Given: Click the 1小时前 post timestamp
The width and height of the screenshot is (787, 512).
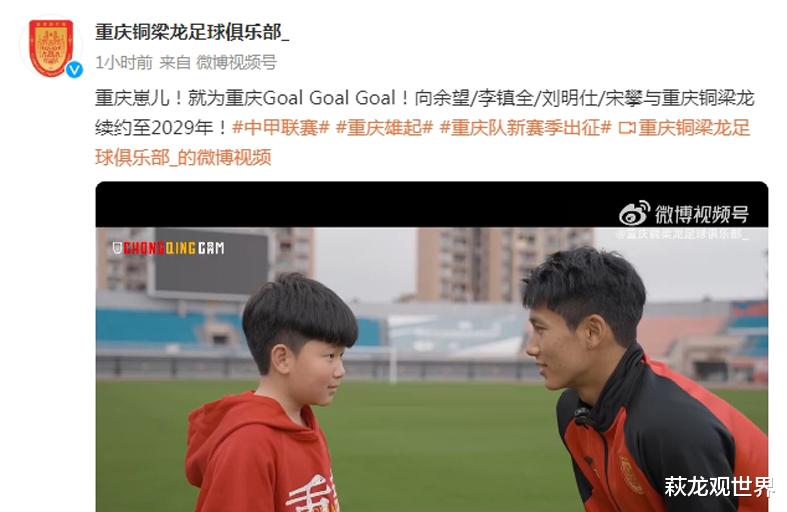Looking at the screenshot, I should (124, 63).
